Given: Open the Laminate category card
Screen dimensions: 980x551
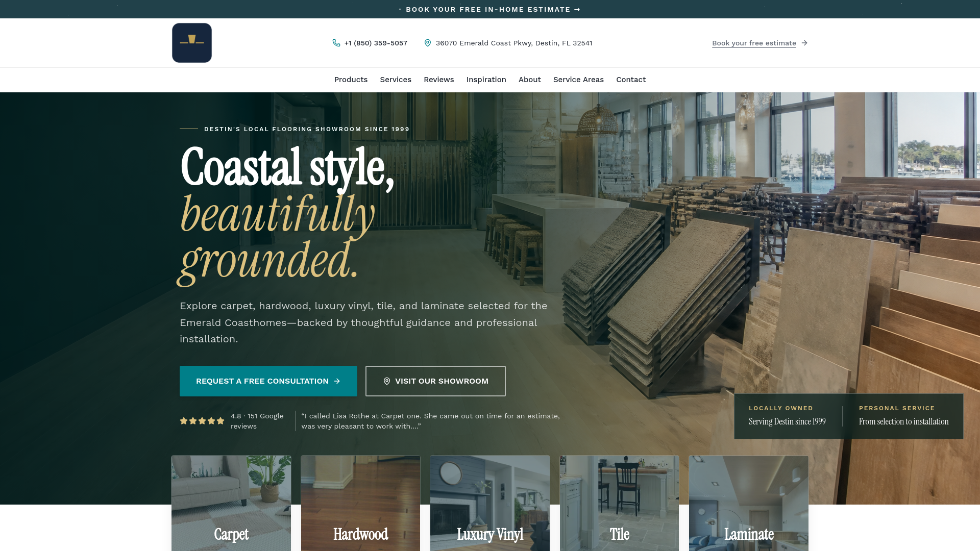Looking at the screenshot, I should click(749, 503).
